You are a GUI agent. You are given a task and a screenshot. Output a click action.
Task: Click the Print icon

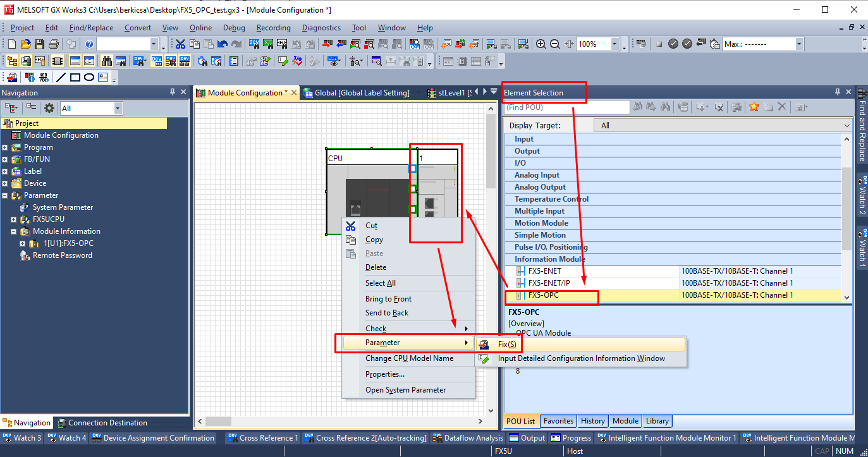pyautogui.click(x=54, y=44)
